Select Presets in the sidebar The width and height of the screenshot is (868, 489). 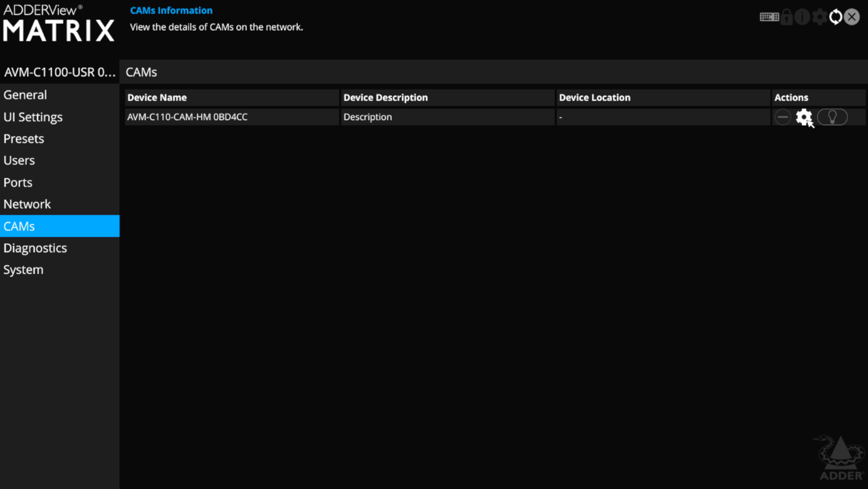coord(60,139)
